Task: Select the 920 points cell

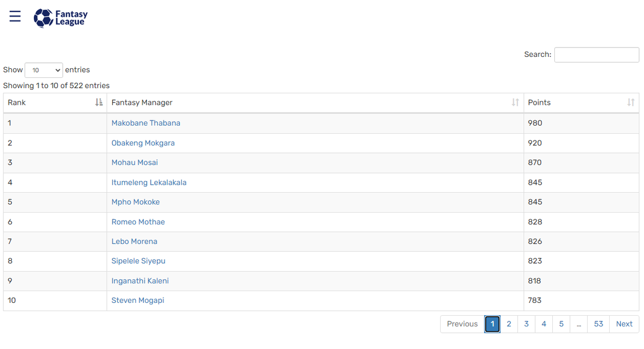Action: point(581,143)
